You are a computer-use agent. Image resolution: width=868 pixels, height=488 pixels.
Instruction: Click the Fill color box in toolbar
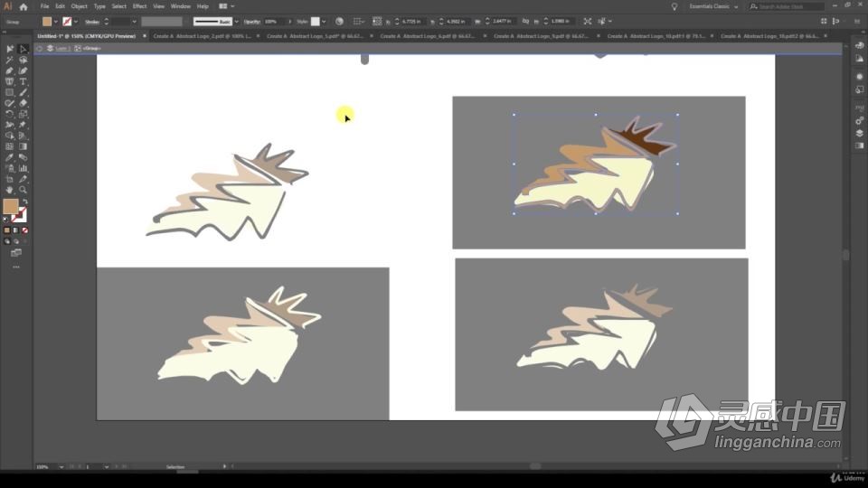tap(11, 206)
